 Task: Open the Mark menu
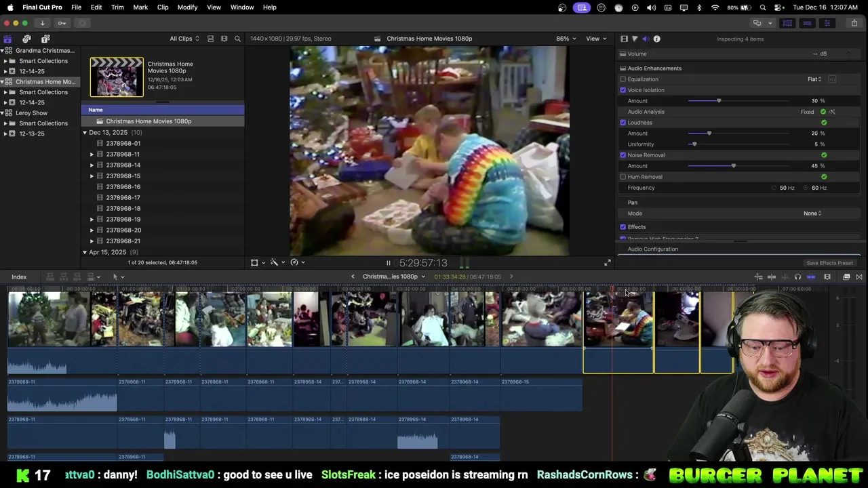pyautogui.click(x=140, y=7)
